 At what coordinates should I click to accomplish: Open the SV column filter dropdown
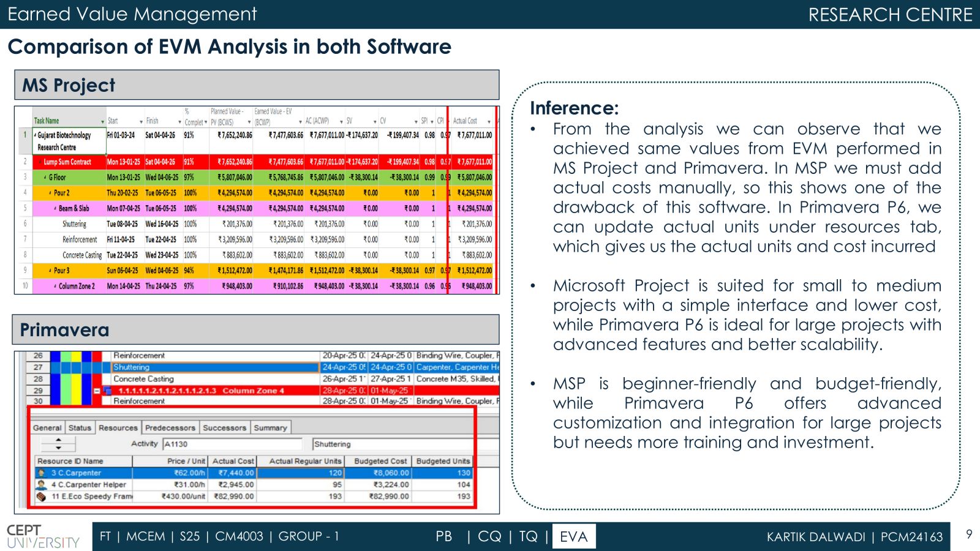tap(375, 121)
